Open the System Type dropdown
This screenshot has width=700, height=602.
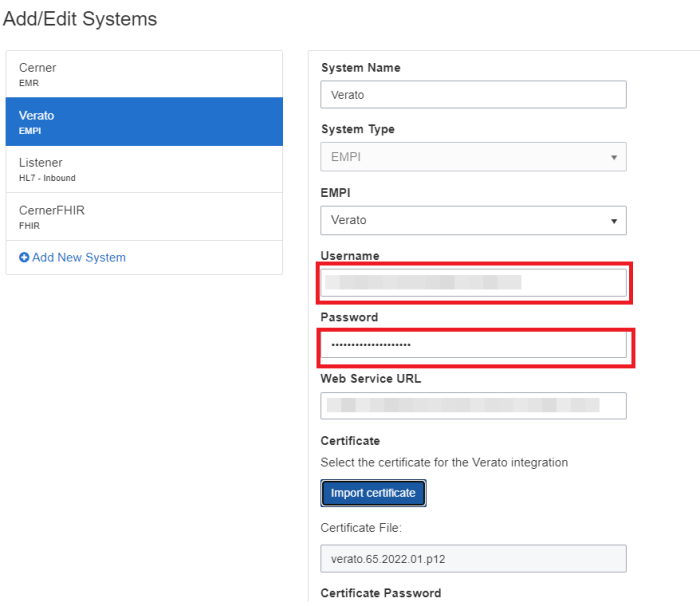[473, 157]
